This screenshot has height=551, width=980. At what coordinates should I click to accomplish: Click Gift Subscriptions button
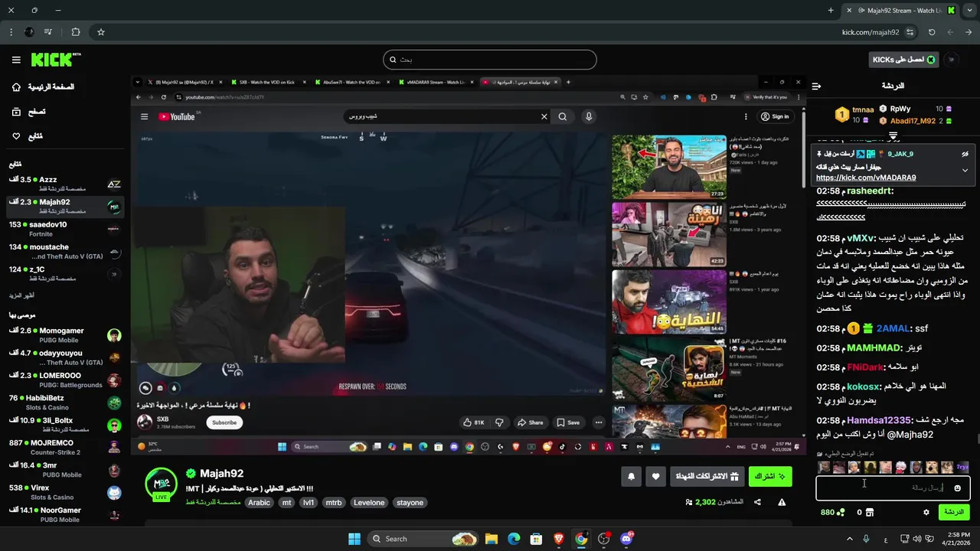coord(708,477)
